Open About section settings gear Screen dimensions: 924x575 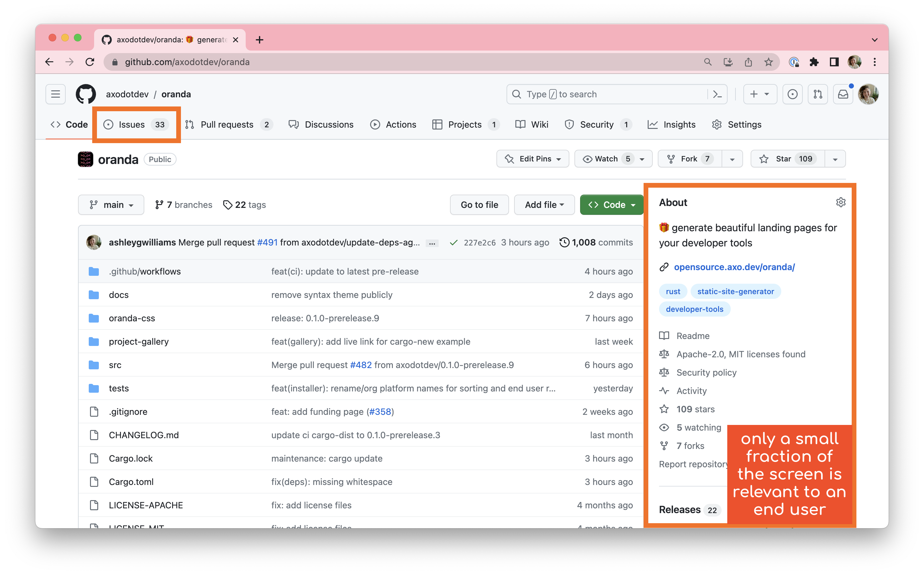pyautogui.click(x=840, y=202)
